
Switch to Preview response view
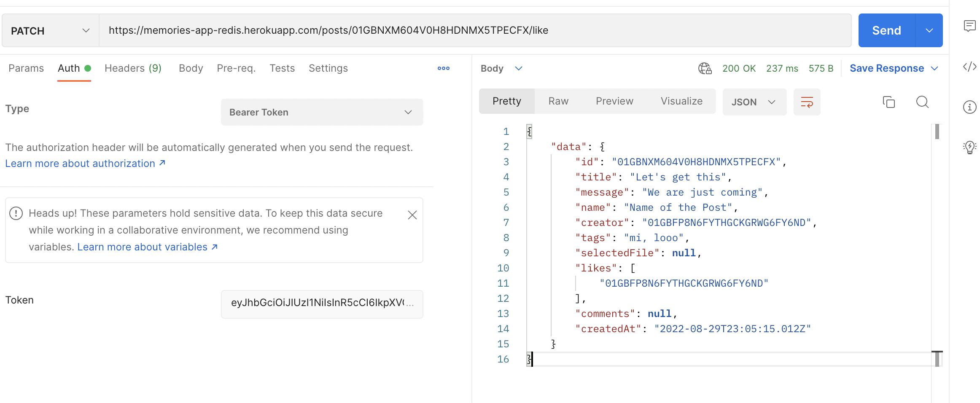[614, 101]
